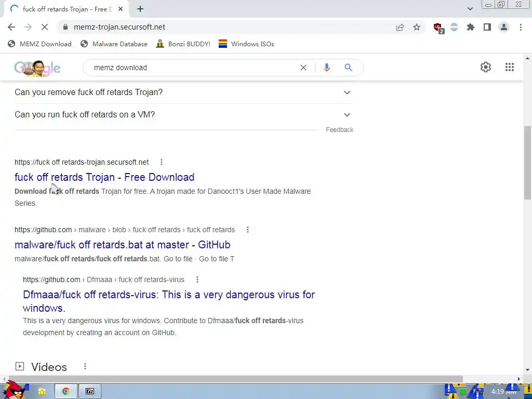Open options for the Dfmaaa result

click(197, 280)
